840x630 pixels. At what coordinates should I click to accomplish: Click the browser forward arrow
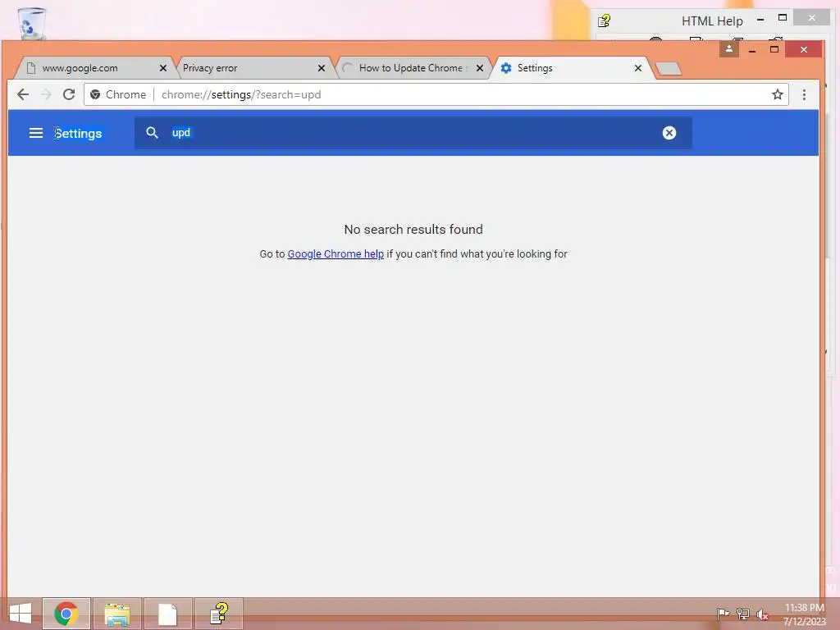tap(46, 95)
